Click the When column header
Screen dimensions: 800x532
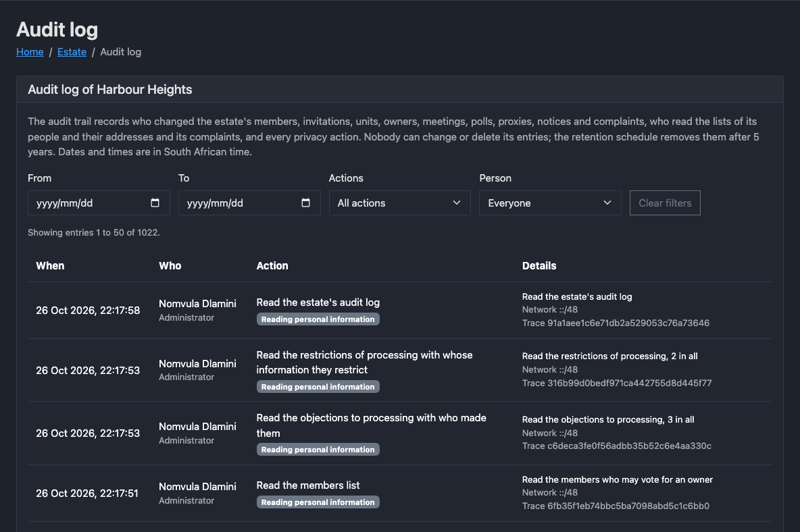[x=50, y=265]
